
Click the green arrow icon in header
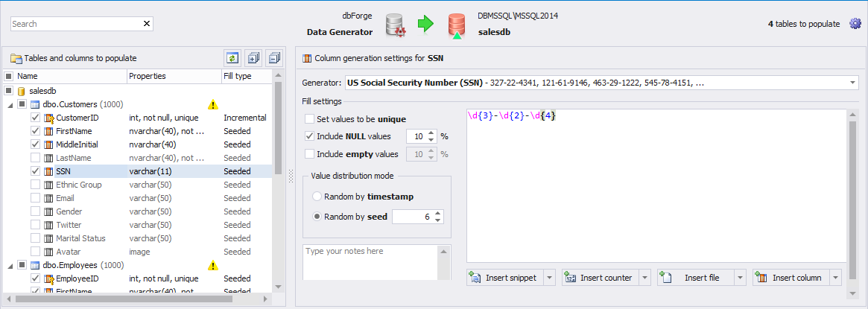425,25
